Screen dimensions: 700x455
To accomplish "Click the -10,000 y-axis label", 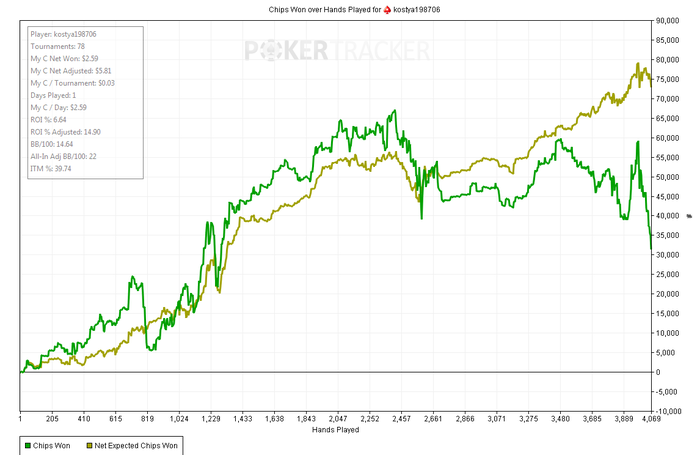I will [668, 411].
